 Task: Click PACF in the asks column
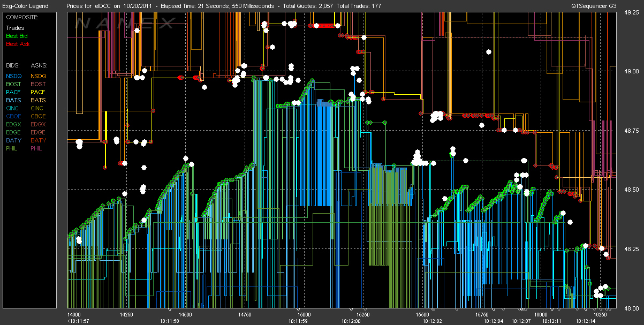point(39,92)
